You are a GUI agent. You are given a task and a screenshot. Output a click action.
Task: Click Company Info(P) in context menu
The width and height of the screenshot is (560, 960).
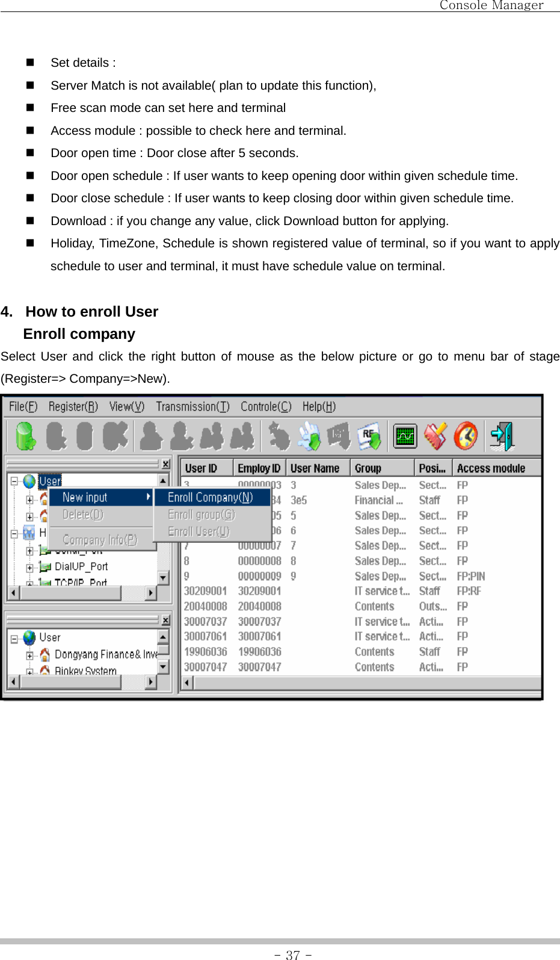click(x=101, y=540)
